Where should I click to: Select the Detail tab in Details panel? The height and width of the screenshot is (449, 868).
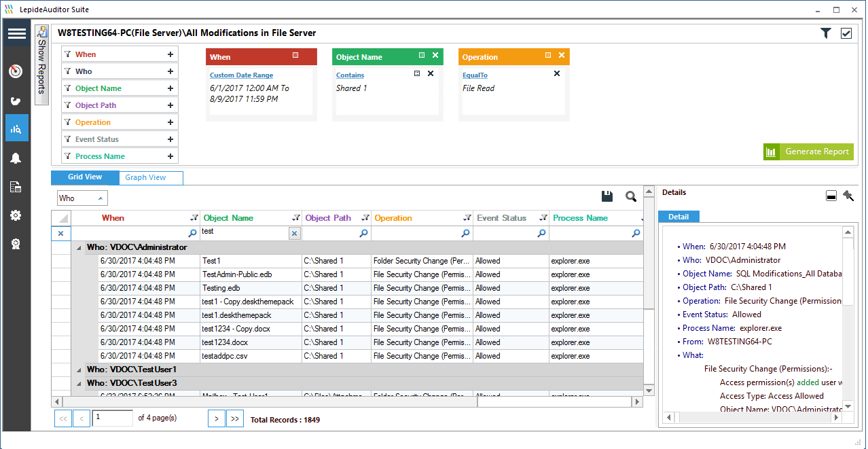[679, 217]
